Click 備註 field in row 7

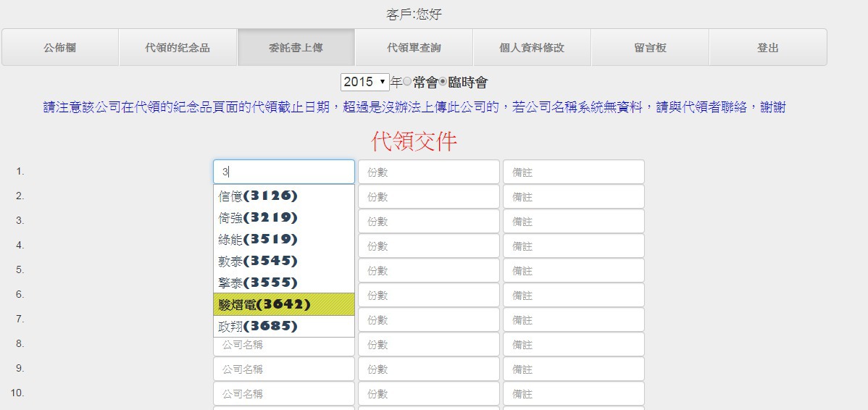[x=574, y=319]
